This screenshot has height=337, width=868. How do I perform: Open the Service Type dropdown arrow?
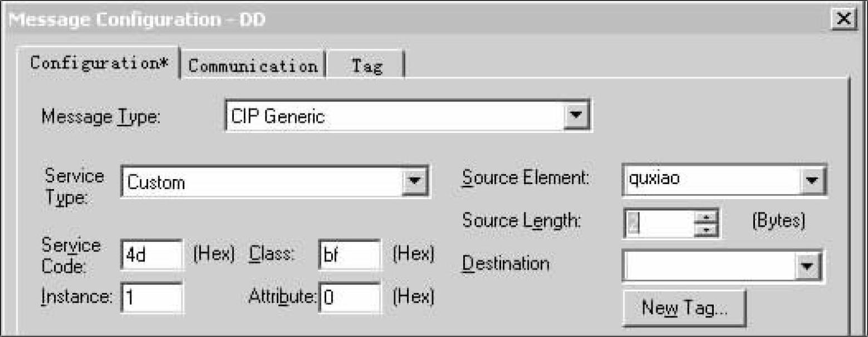point(414,181)
